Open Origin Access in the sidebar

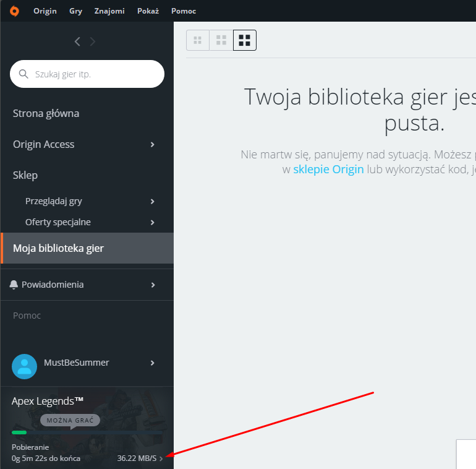43,144
